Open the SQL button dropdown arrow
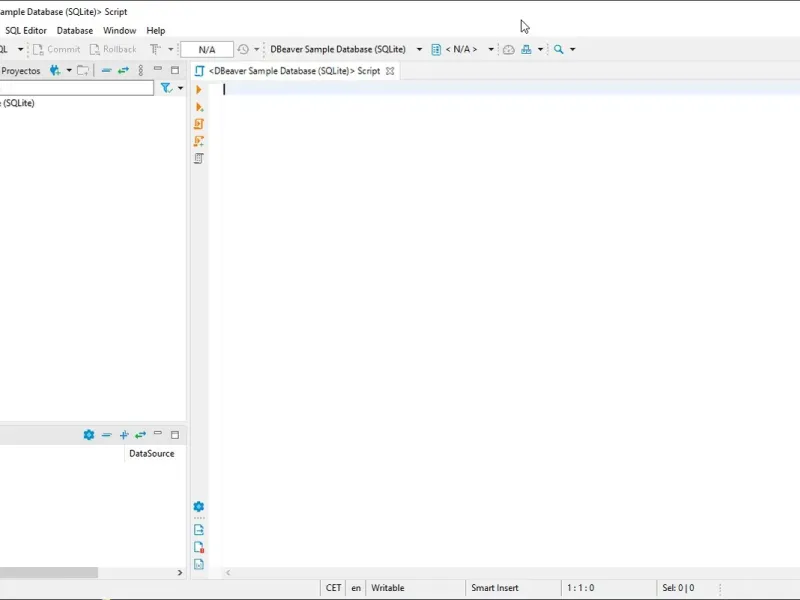The image size is (800, 600). pos(20,49)
